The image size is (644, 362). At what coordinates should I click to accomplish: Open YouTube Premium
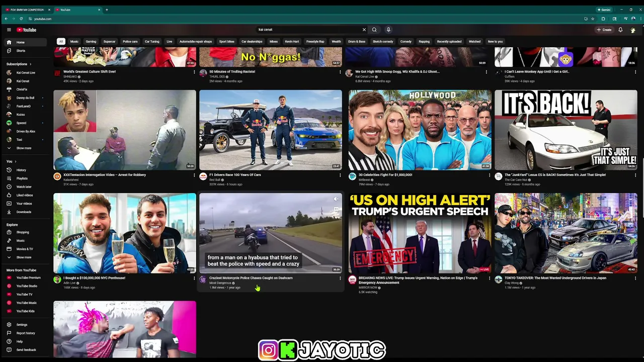pyautogui.click(x=28, y=278)
